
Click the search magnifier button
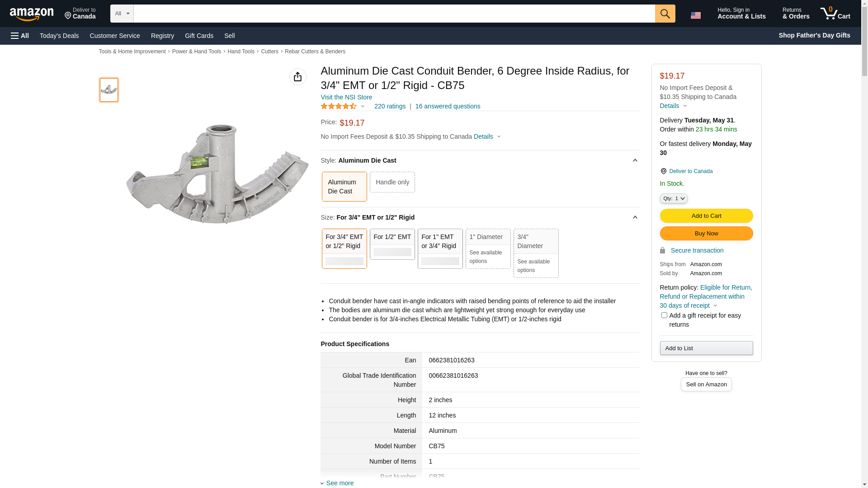665,14
